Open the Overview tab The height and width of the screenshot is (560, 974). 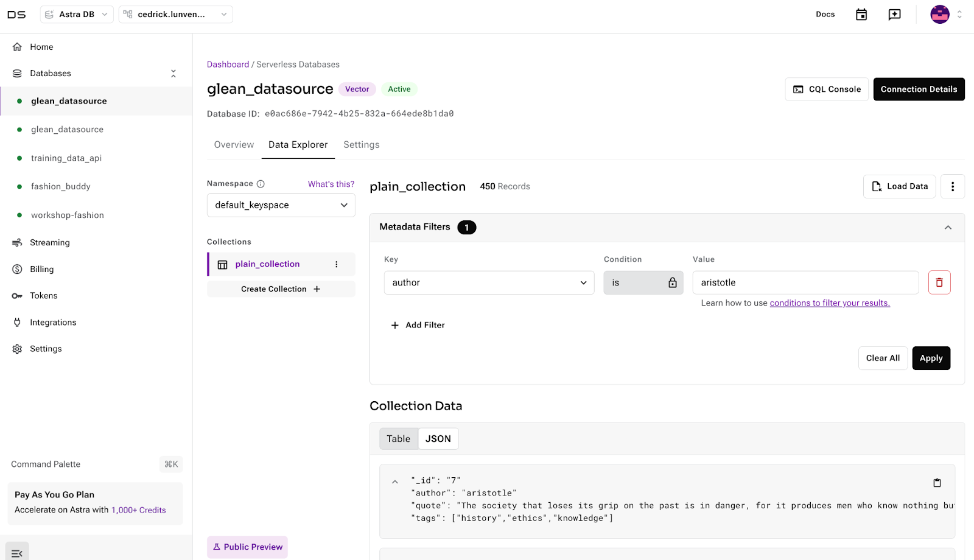(x=234, y=145)
